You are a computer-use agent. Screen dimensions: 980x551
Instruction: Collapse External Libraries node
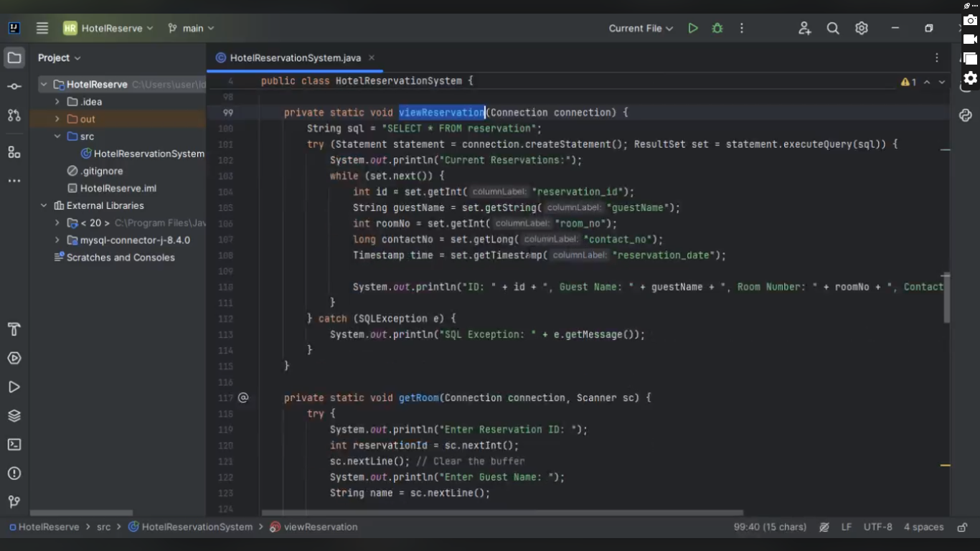click(x=44, y=205)
